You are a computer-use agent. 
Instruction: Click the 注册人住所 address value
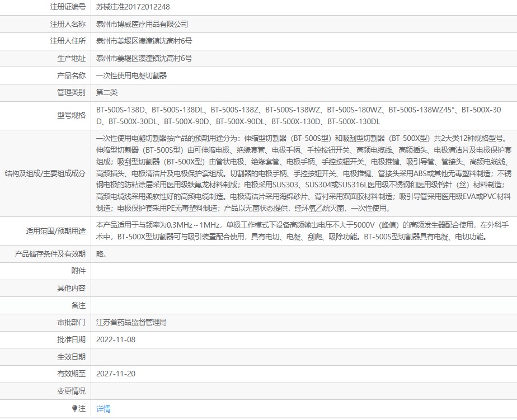144,41
